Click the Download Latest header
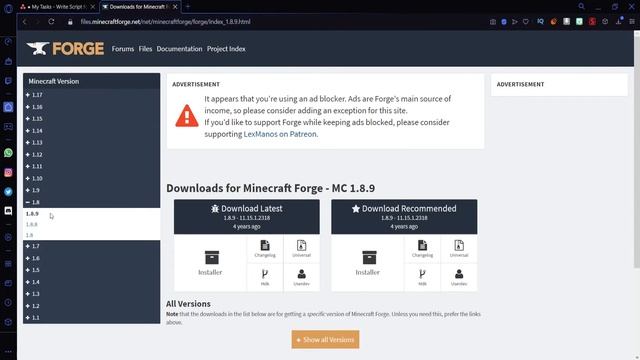 click(x=247, y=217)
